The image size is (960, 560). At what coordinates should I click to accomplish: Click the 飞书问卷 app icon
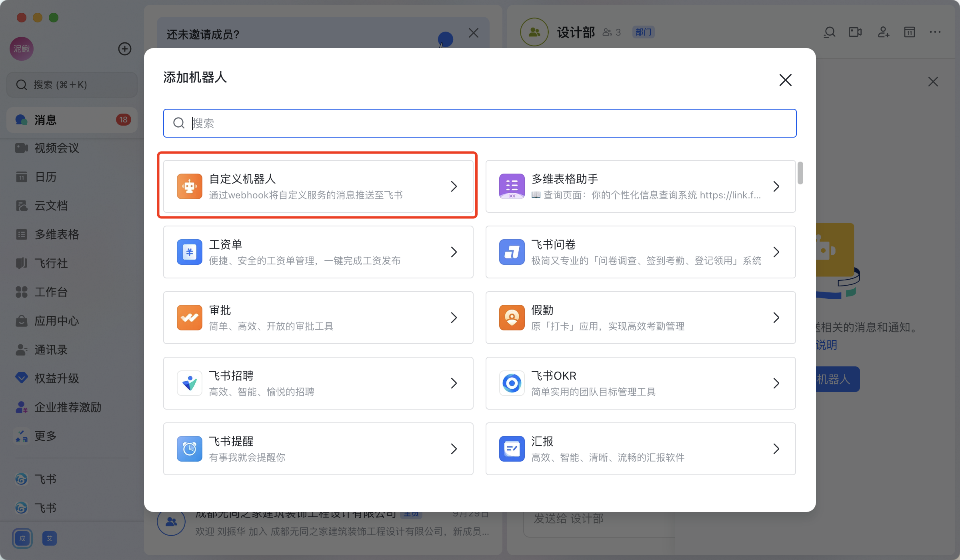tap(512, 252)
